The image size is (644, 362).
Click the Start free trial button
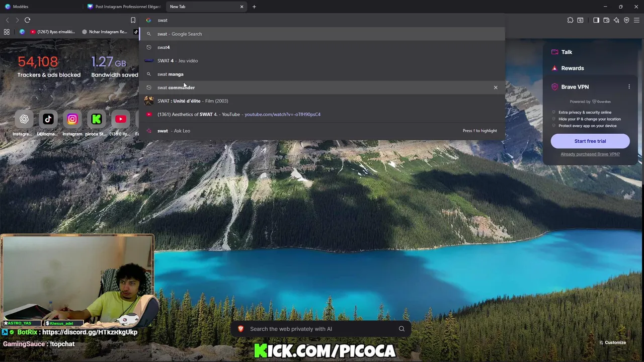click(590, 141)
